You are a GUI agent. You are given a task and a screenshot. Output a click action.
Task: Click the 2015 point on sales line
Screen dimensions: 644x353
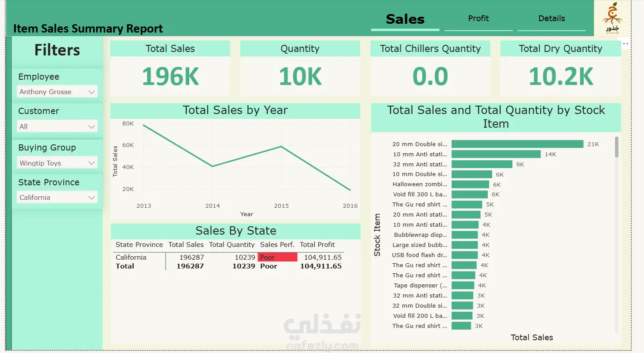281,147
